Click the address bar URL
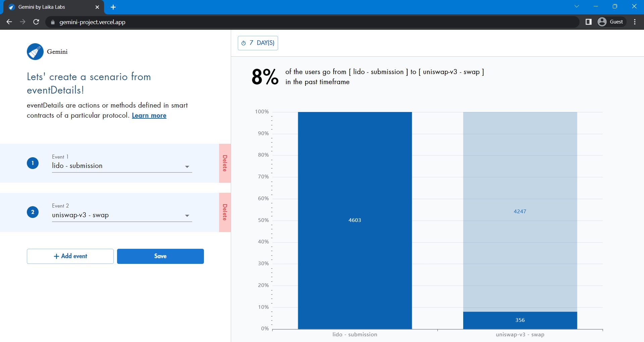Screen dimensions: 644x342 pos(92,22)
